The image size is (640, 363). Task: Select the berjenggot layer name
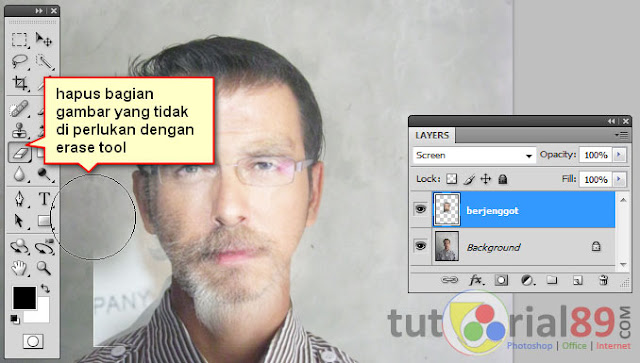tap(492, 211)
